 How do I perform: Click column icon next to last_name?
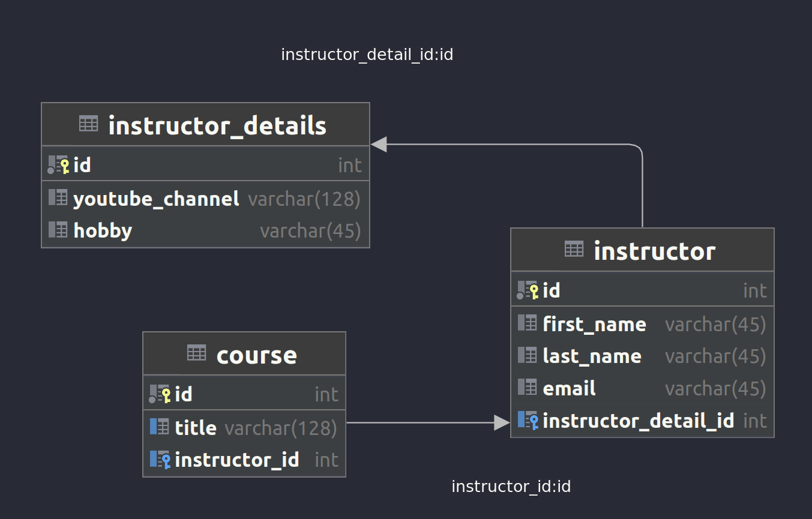coord(527,355)
